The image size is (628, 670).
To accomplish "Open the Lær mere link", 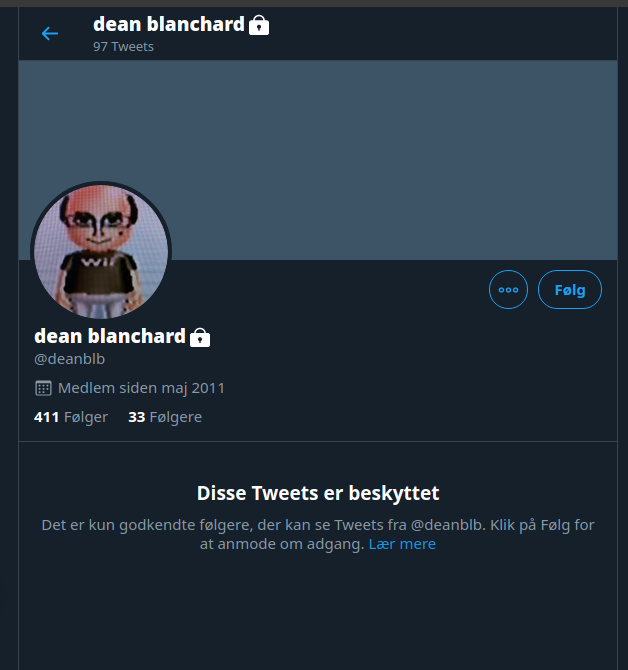I will tap(402, 544).
